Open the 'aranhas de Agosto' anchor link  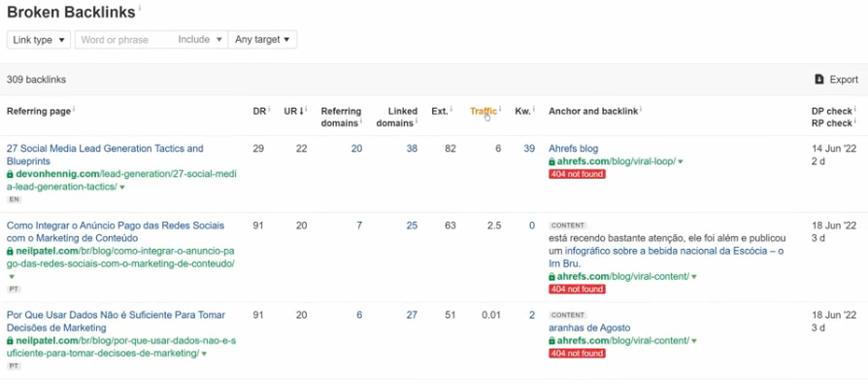[589, 328]
